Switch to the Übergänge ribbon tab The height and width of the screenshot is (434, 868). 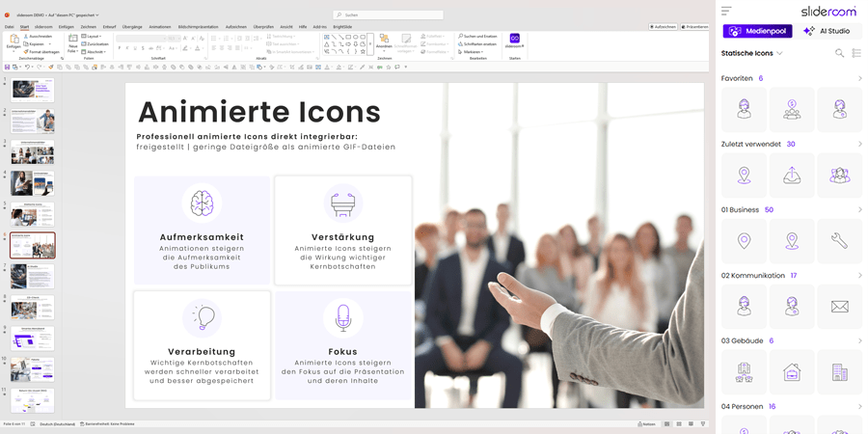tap(132, 27)
